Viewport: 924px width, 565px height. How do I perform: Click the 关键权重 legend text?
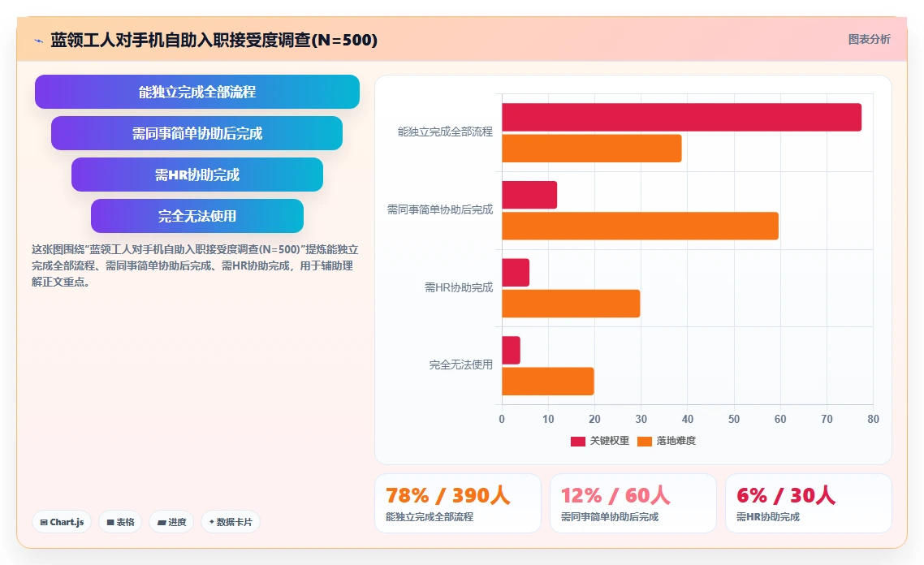609,441
